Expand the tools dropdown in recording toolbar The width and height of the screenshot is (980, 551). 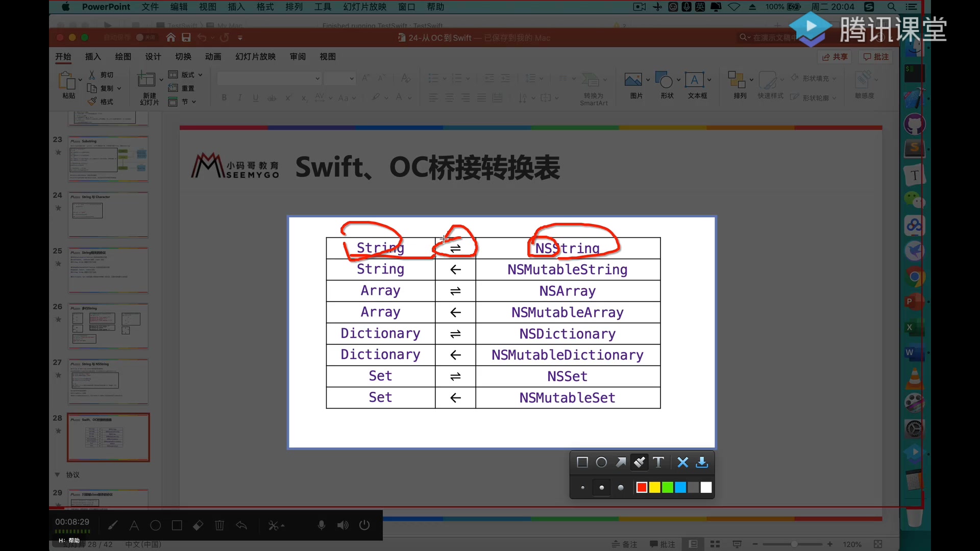coord(277,525)
